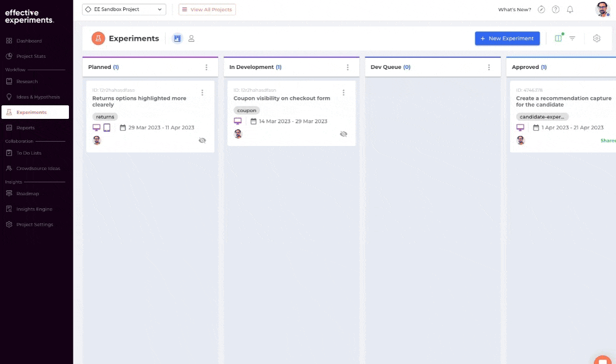Click date range 14 Mar 2023 - 29 Mar 2023

[293, 121]
